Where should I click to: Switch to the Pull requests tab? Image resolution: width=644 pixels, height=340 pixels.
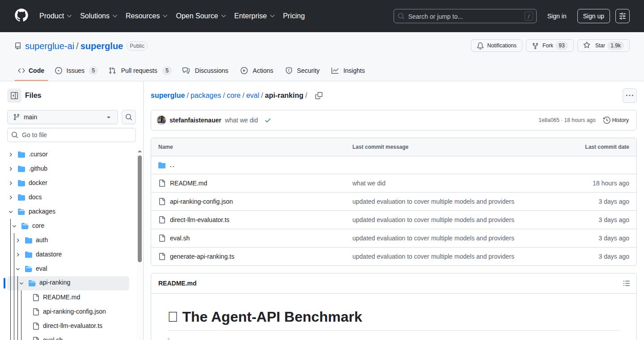[140, 71]
